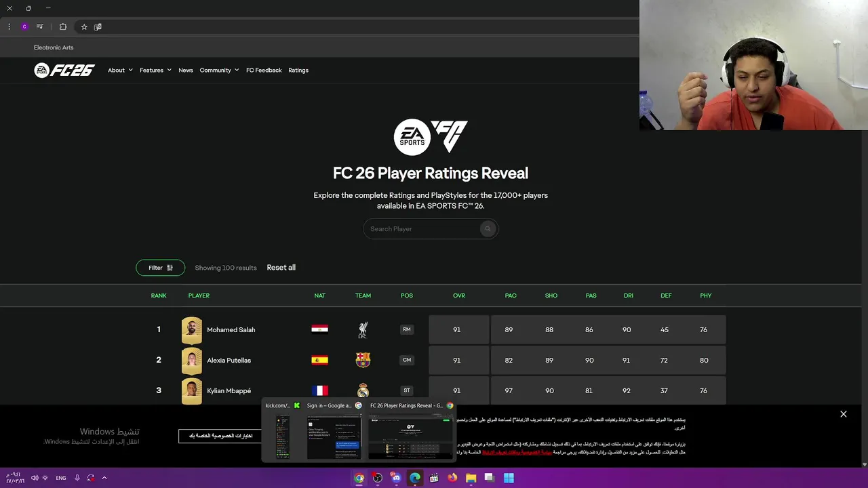Open the News page link
Viewport: 868px width, 488px height.
pos(186,70)
